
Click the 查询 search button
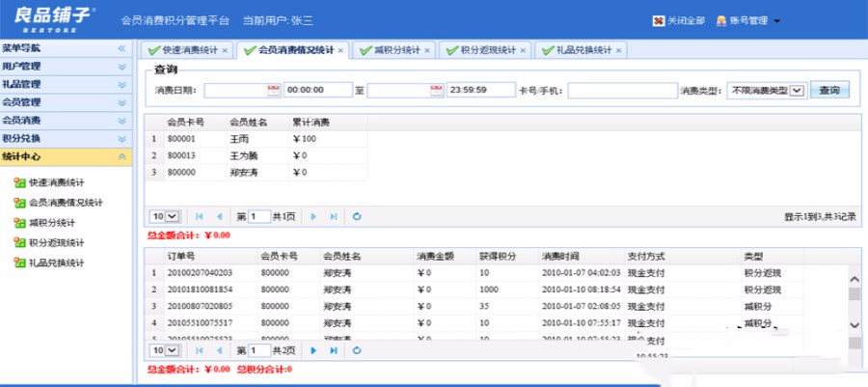[x=829, y=91]
